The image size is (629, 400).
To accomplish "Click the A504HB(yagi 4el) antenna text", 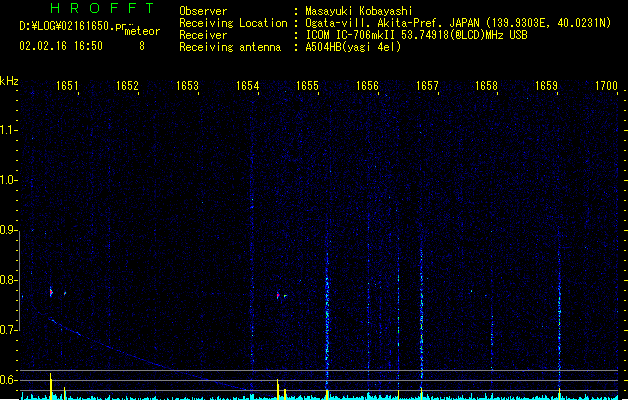I will pyautogui.click(x=353, y=47).
